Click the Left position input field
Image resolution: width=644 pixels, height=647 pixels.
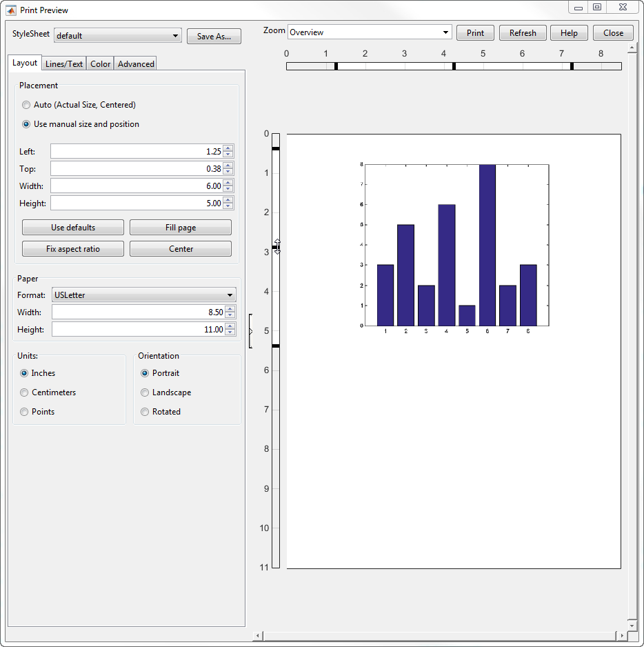tap(137, 152)
